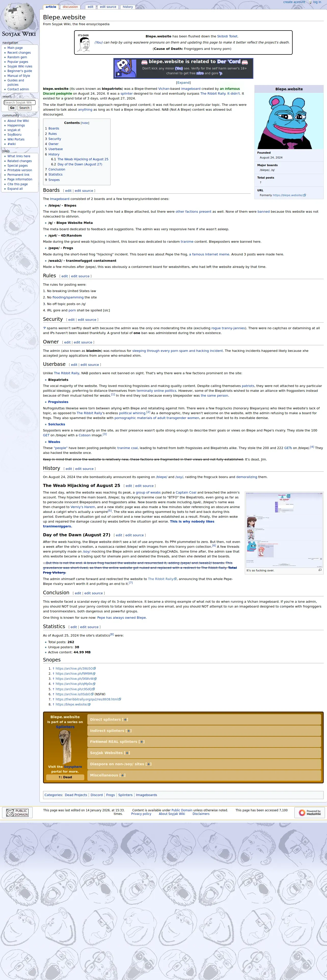This screenshot has height=980, width=327.
Task: Open Privacy policy footer link
Action: pos(141,814)
